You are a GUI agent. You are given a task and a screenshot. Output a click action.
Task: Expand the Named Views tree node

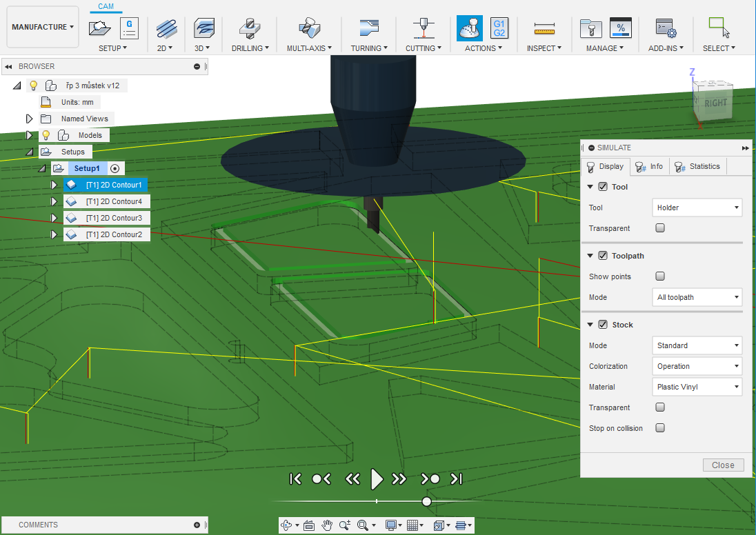(x=30, y=119)
